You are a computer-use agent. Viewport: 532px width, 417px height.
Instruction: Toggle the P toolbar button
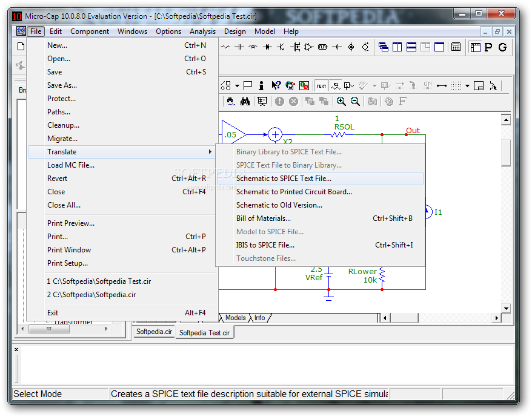click(488, 47)
